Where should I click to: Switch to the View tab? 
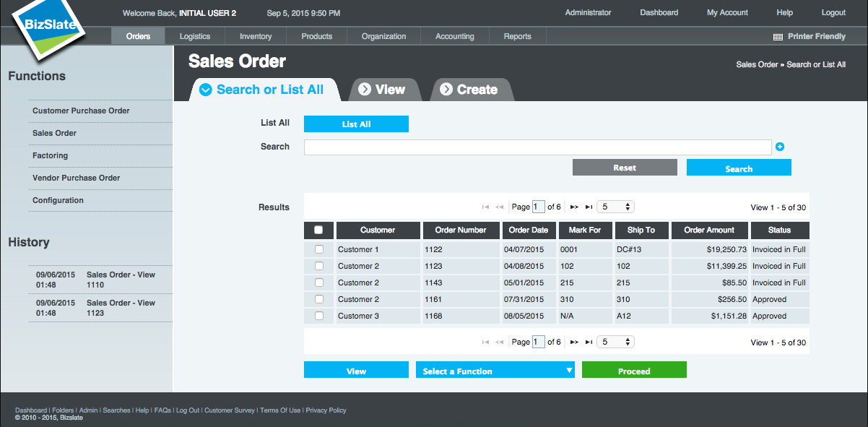click(383, 90)
